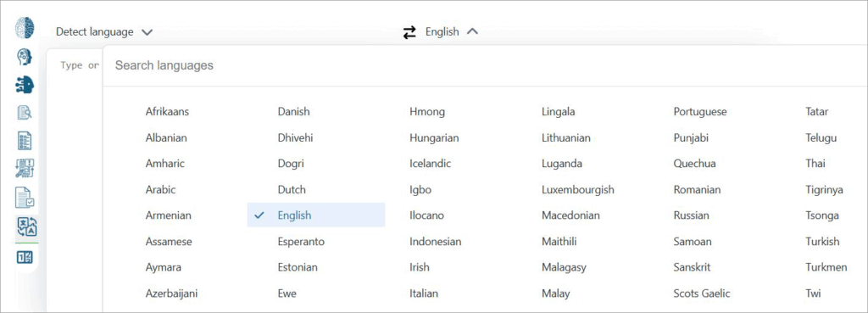Screen dimensions: 868x313
Task: Open the document search magnifier icon
Action: click(x=25, y=113)
